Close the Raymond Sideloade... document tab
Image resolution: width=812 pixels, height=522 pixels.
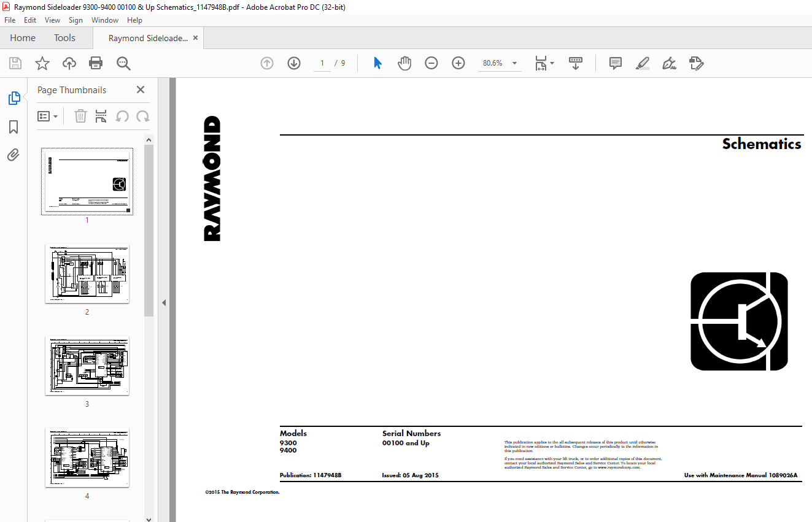[196, 38]
